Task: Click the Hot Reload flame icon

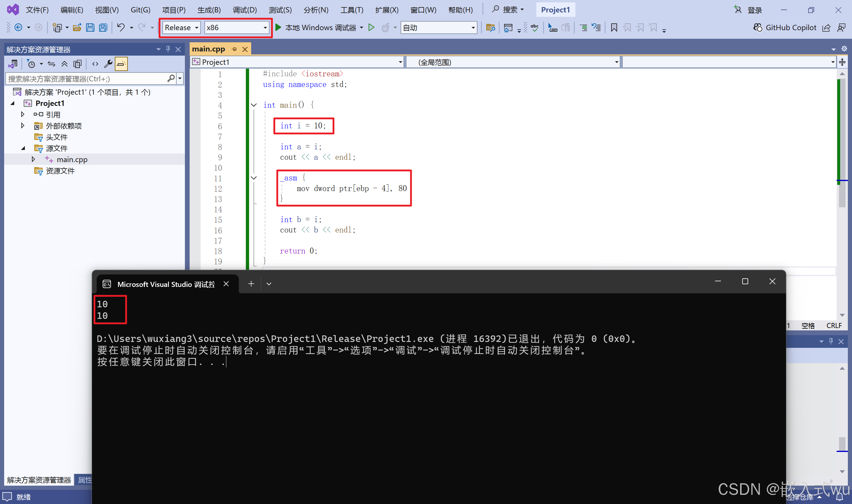Action: 386,28
